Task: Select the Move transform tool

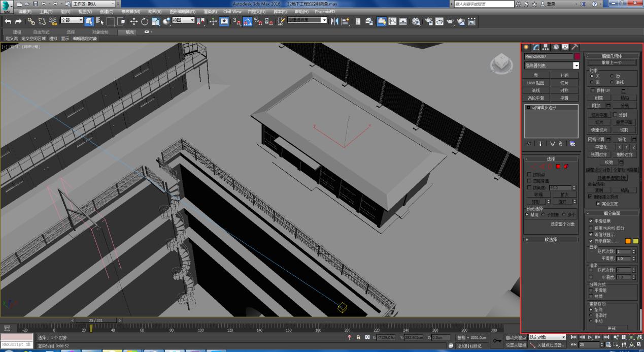Action: [134, 21]
